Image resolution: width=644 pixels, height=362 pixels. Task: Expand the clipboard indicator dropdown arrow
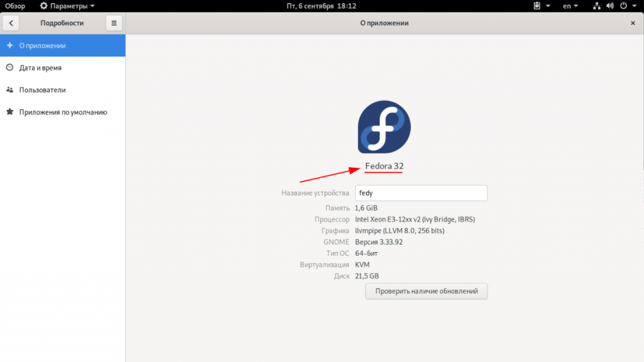coord(548,6)
